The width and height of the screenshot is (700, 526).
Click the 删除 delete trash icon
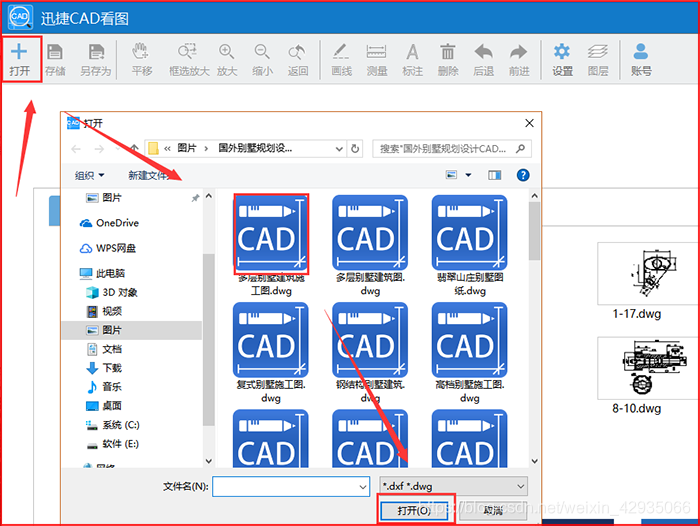[448, 59]
